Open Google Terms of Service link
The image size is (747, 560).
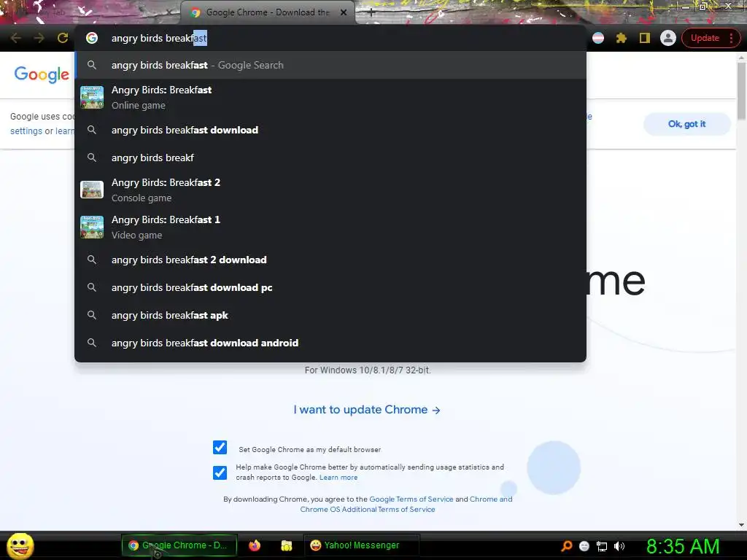point(411,499)
